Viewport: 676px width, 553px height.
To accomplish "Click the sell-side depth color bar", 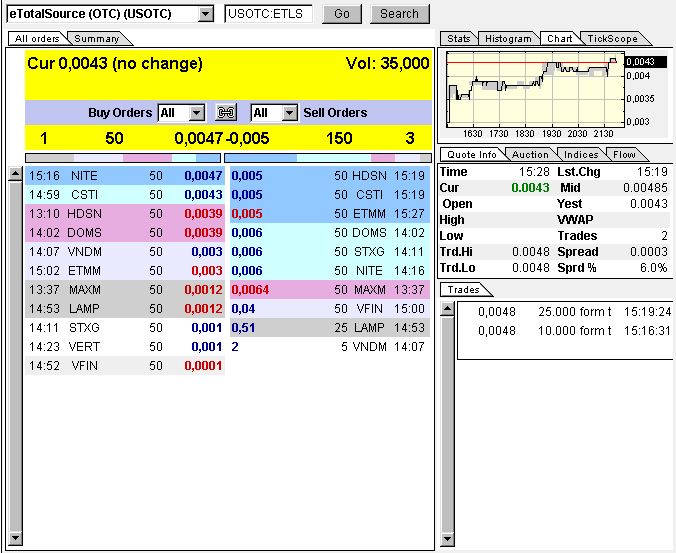I will (x=328, y=158).
